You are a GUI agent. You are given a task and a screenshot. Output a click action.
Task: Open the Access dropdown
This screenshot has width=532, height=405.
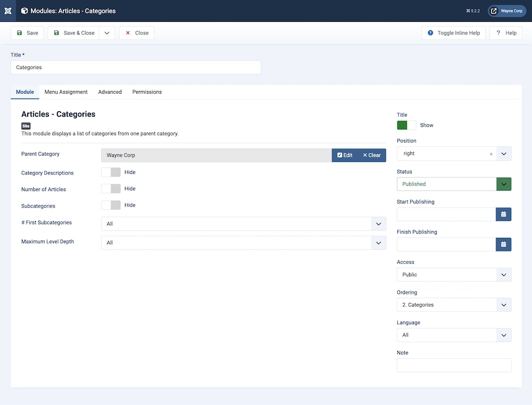(x=453, y=275)
